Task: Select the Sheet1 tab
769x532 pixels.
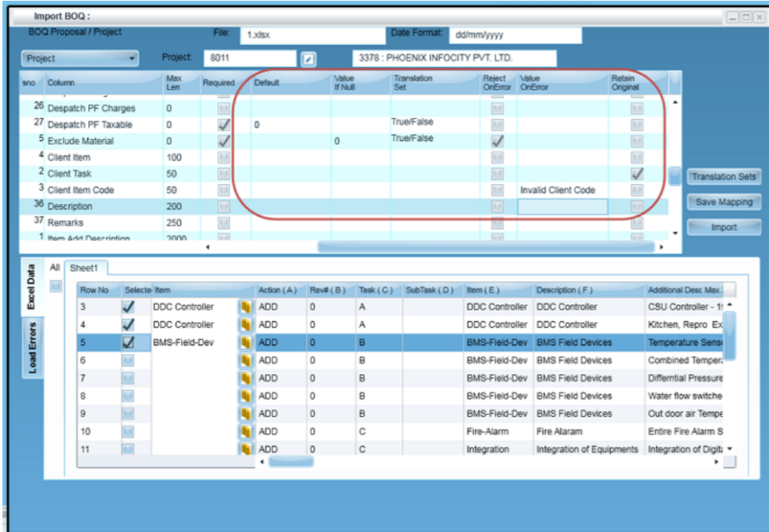Action: 84,268
